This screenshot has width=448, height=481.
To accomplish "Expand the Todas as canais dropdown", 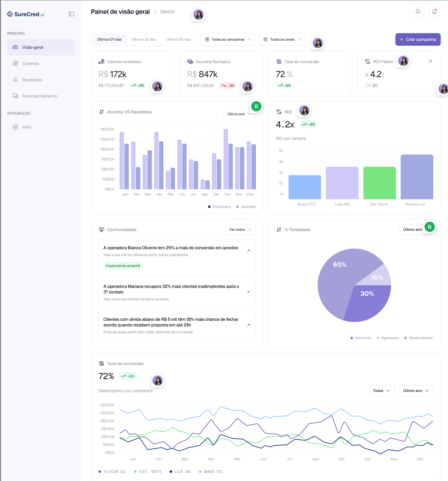I will click(282, 39).
